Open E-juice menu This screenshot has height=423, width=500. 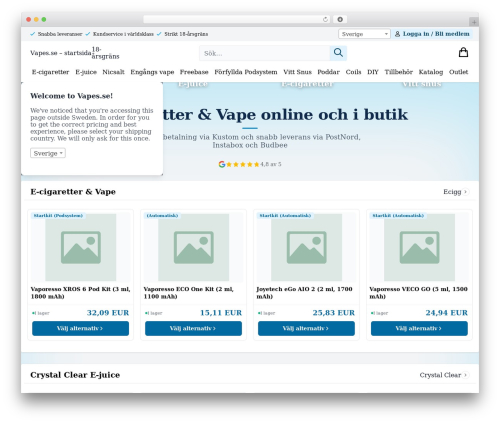click(86, 72)
